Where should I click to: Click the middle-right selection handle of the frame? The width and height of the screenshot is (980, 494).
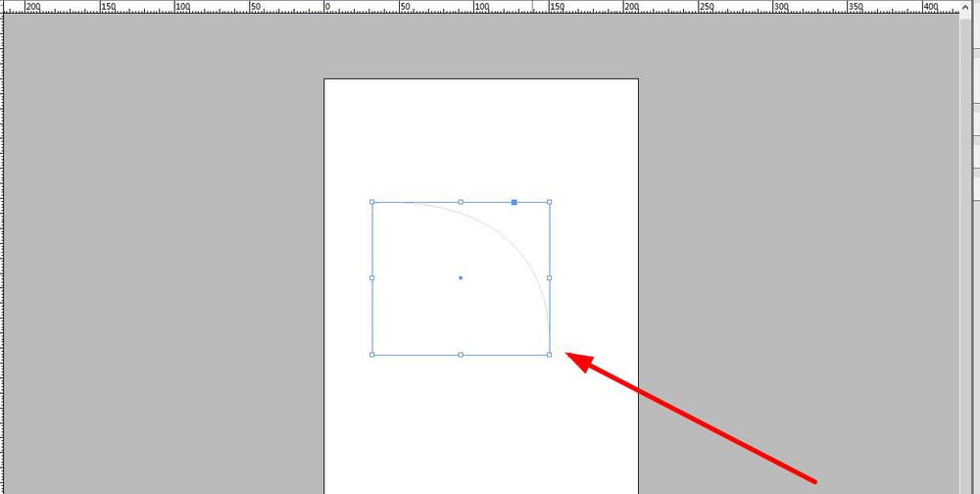click(550, 277)
